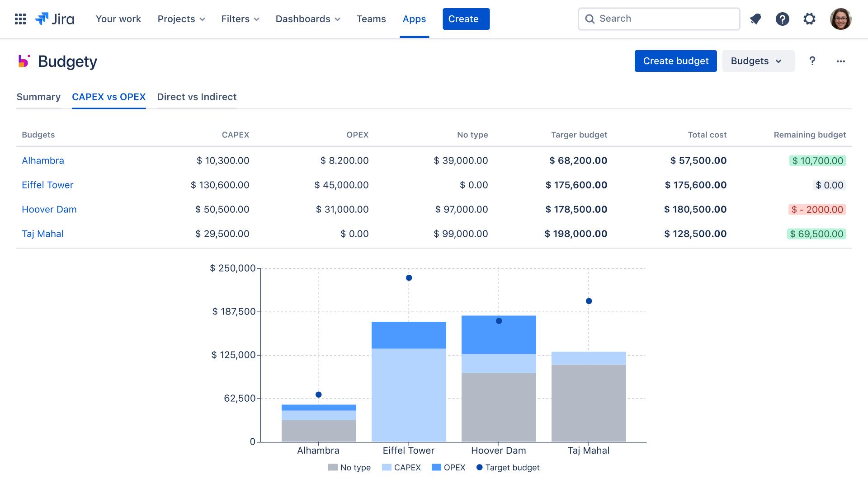Click inside the Search field
This screenshot has height=488, width=868.
[658, 19]
